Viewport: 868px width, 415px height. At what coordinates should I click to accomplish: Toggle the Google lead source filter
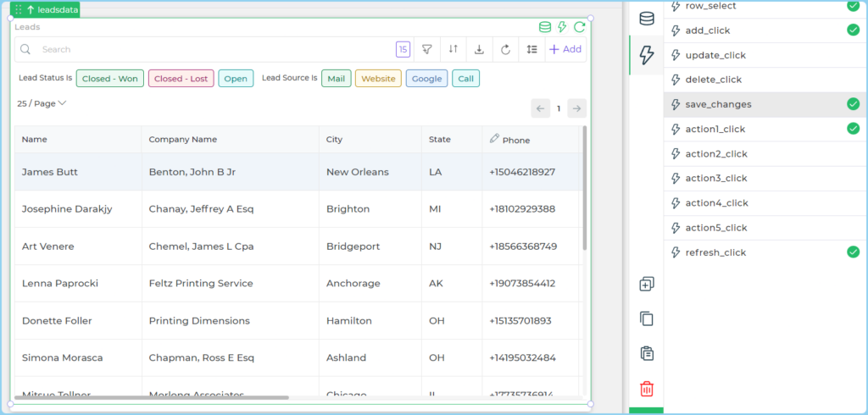pos(426,79)
